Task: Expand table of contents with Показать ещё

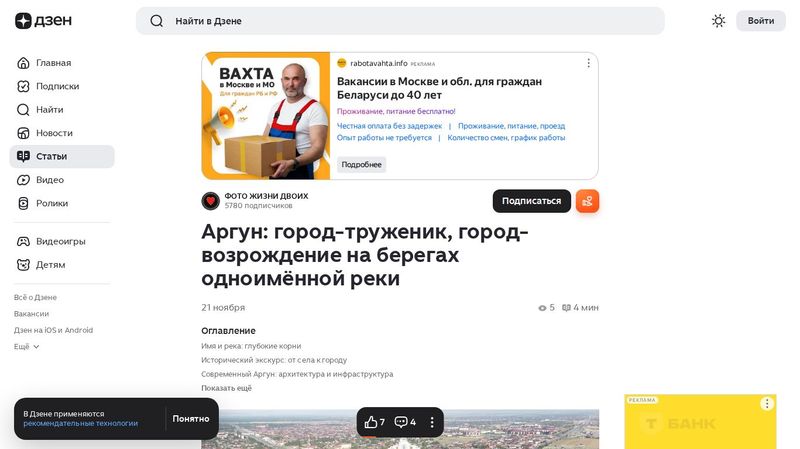Action: (227, 388)
